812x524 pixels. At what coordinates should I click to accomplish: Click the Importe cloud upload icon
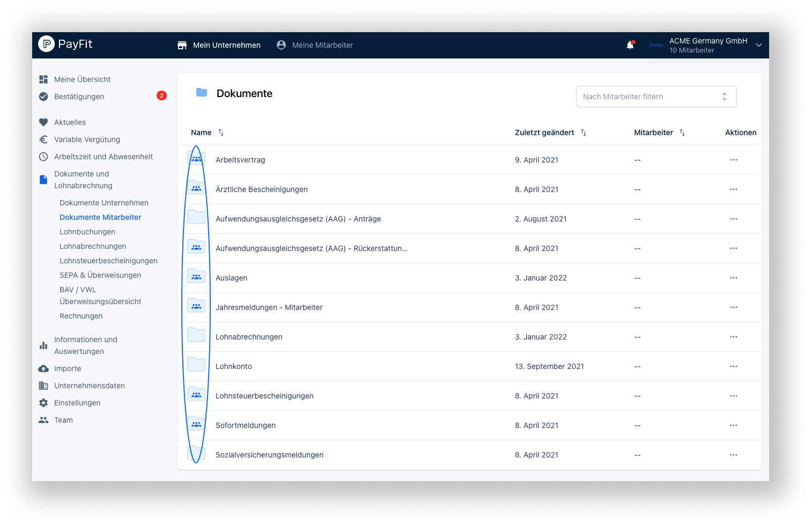(x=43, y=368)
